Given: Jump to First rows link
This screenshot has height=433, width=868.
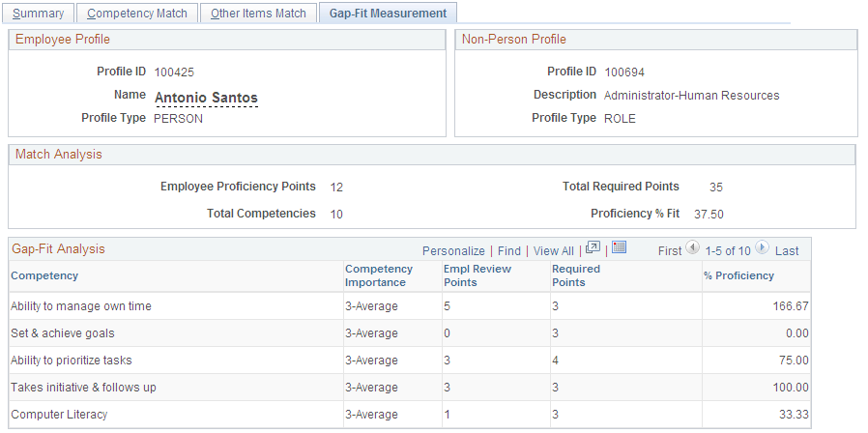Looking at the screenshot, I should [x=670, y=251].
